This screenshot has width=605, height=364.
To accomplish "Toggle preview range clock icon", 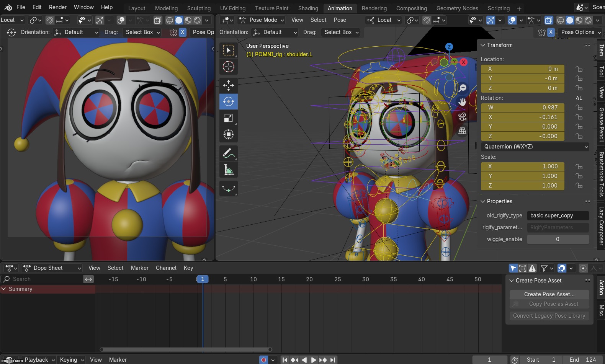I will click(515, 360).
